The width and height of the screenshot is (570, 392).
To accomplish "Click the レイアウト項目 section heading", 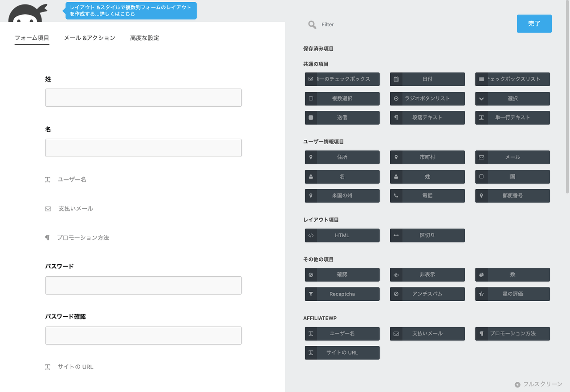I will [321, 220].
